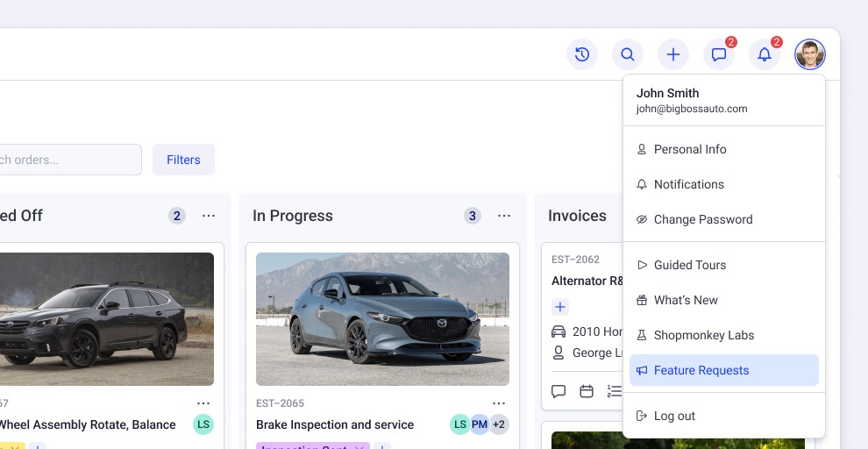
Task: Log out from the profile menu
Action: click(724, 416)
